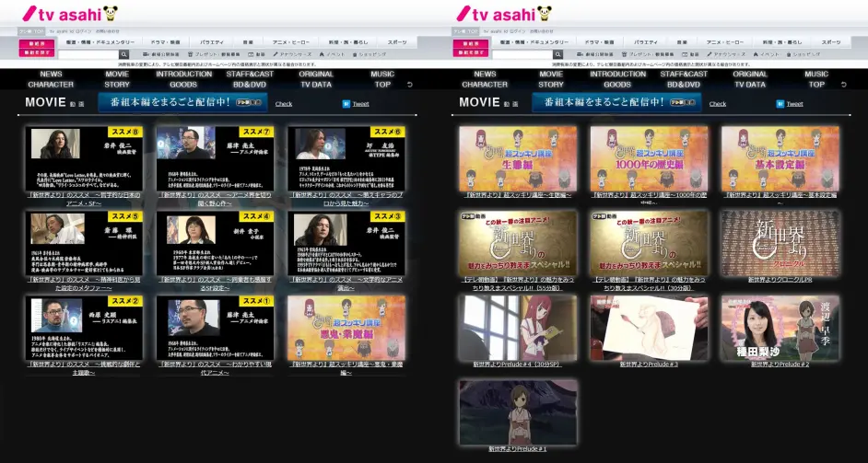
Task: Open Prelude #3 drawing video thumbnail
Action: [x=649, y=328]
